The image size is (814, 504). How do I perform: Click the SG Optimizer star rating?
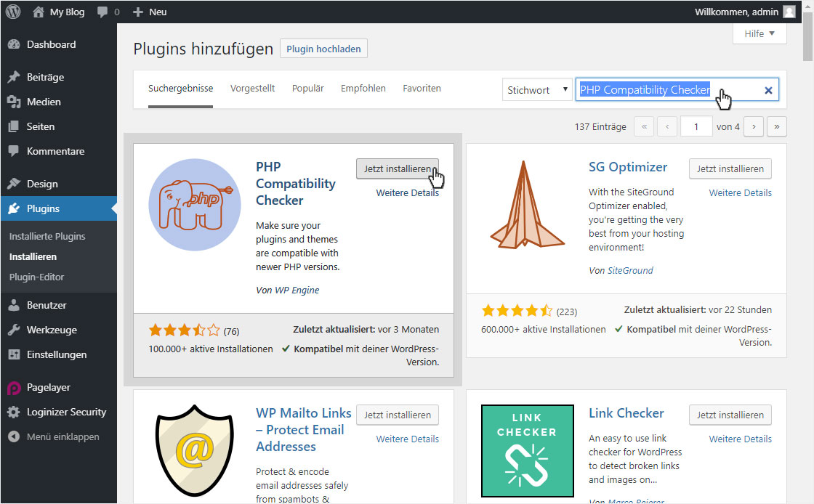[517, 311]
